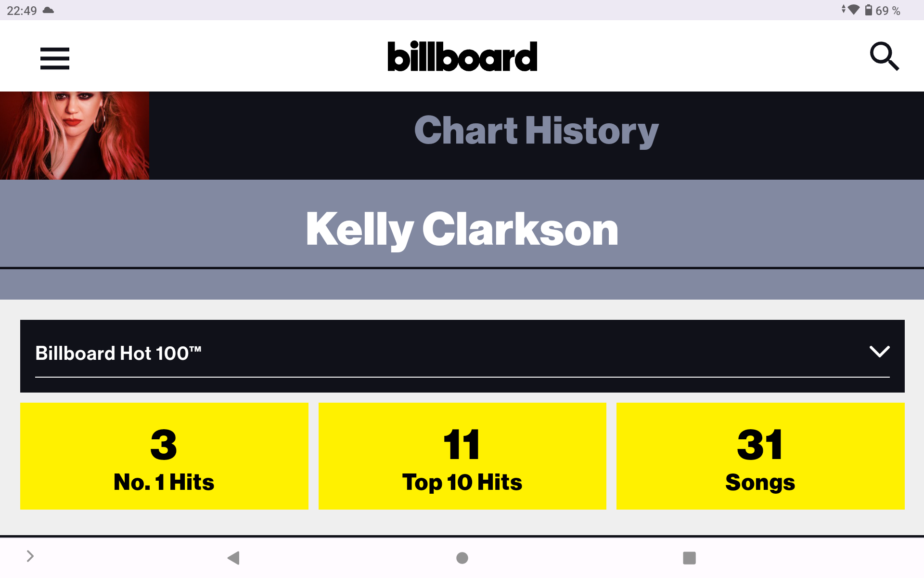
Task: Tap the search magnifier icon
Action: 885,56
